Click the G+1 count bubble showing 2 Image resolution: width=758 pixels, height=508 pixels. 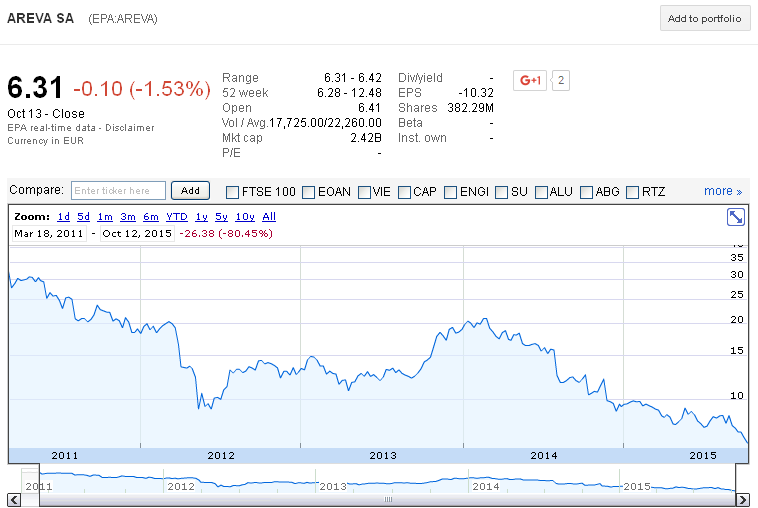point(561,80)
